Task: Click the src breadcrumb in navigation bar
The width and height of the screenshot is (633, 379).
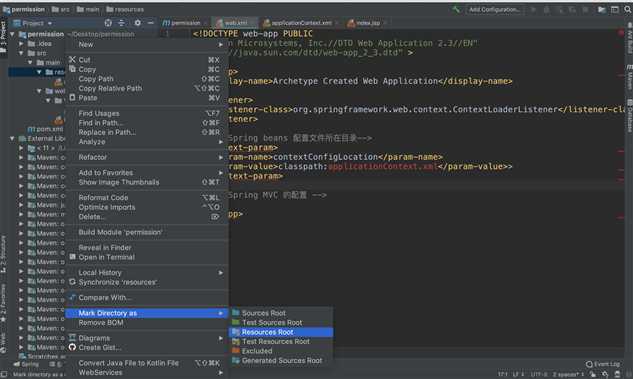Action: click(x=61, y=9)
